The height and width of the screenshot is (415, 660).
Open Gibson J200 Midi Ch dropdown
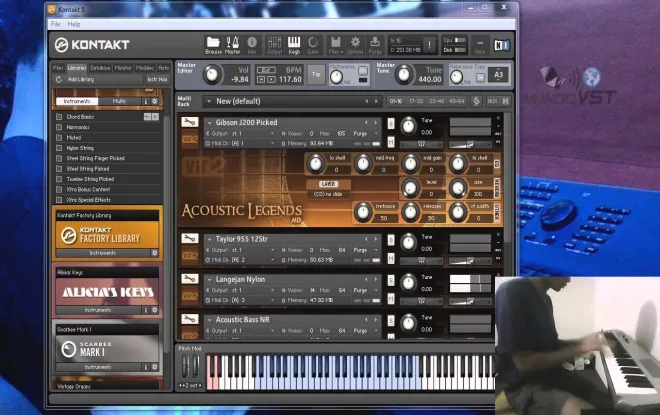[x=240, y=144]
